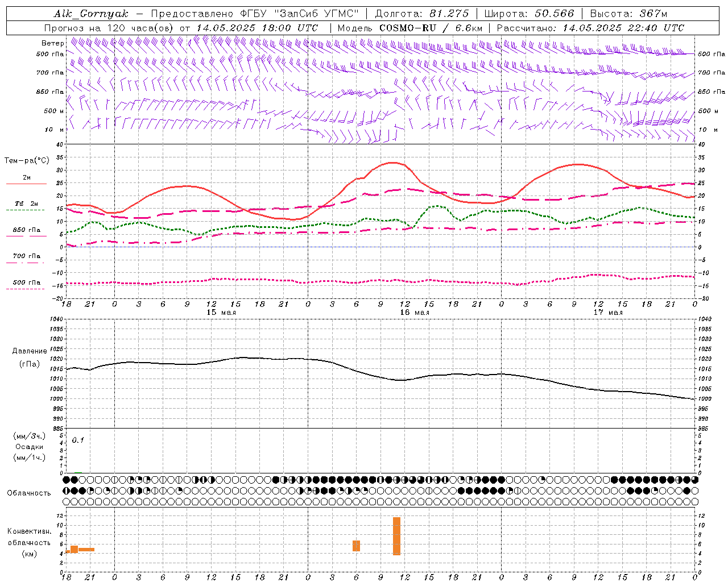
Task: Select the latitude value "Широта: 50.566"
Action: (529, 14)
